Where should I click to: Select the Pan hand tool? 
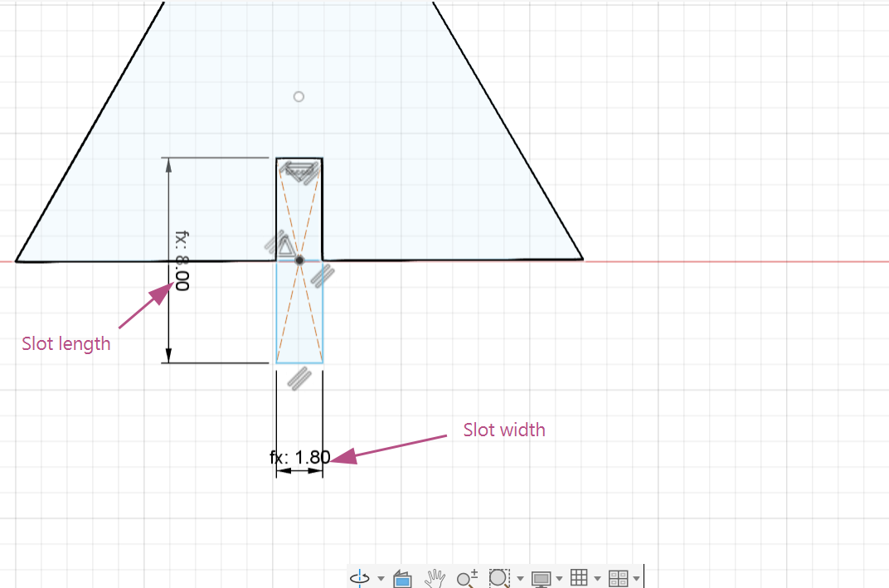click(435, 578)
